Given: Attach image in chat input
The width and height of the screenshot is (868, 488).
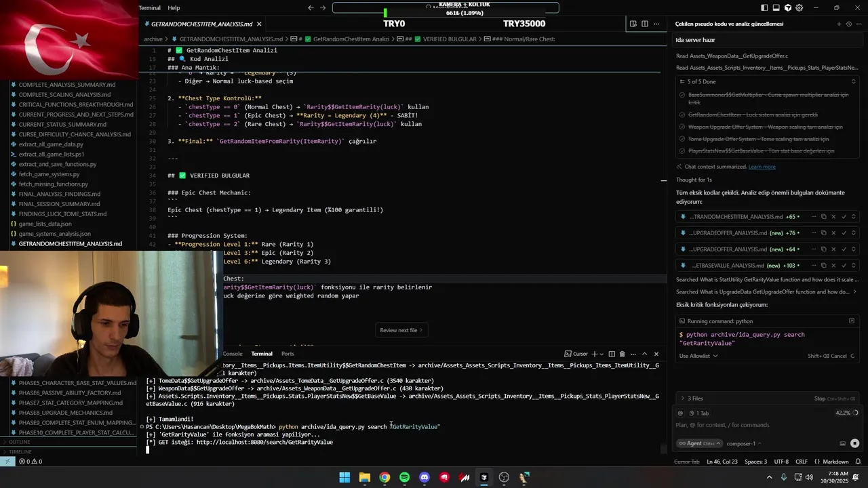Looking at the screenshot, I should click(843, 443).
